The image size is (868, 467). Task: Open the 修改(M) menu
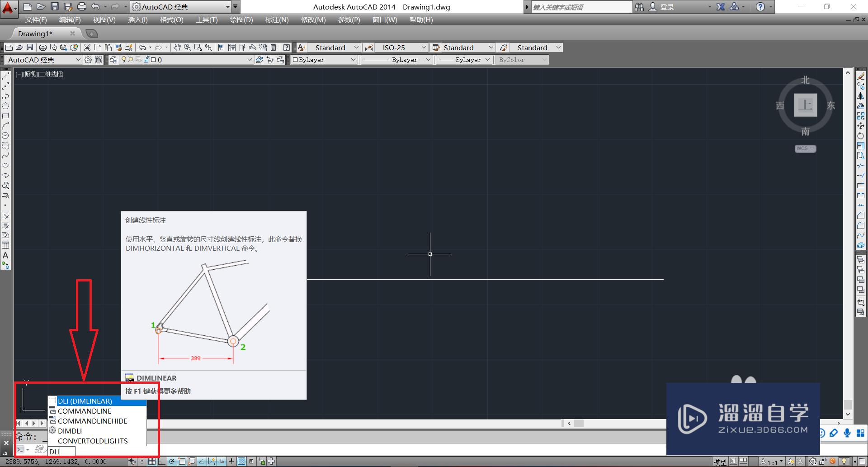click(313, 20)
